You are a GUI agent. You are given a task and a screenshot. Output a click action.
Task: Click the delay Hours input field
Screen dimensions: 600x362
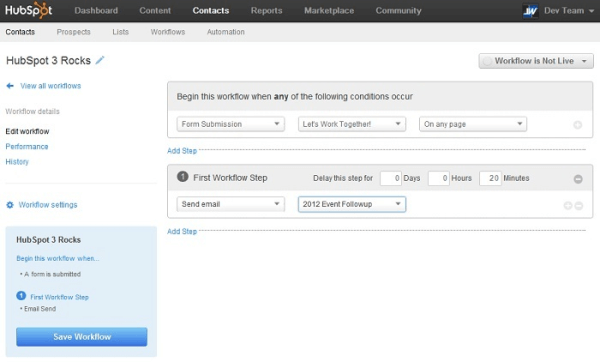[439, 178]
